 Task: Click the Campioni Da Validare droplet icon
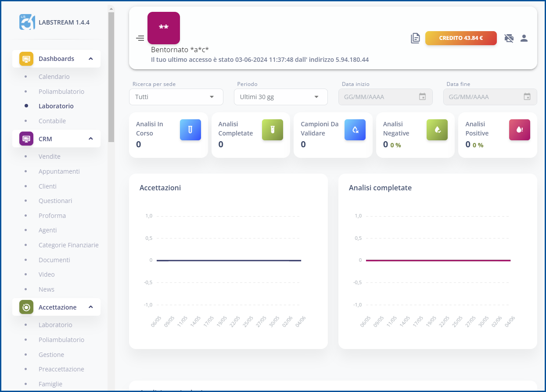(355, 130)
